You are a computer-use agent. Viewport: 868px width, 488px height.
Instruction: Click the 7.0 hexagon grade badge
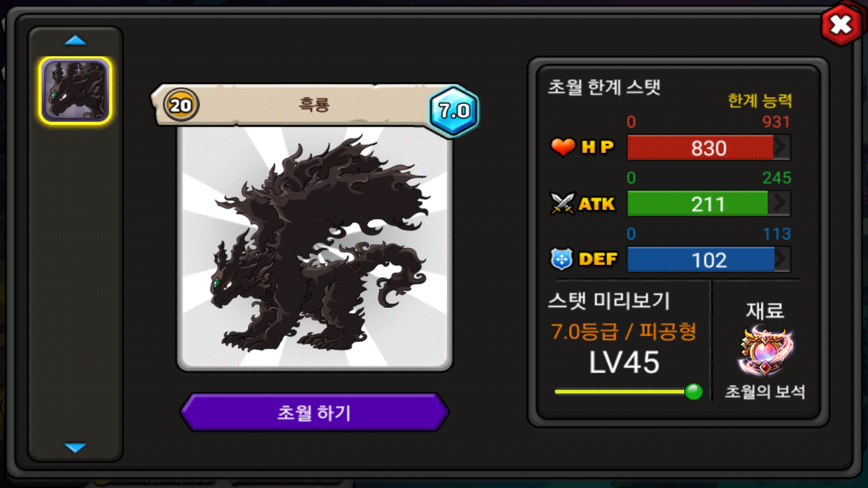click(x=454, y=111)
